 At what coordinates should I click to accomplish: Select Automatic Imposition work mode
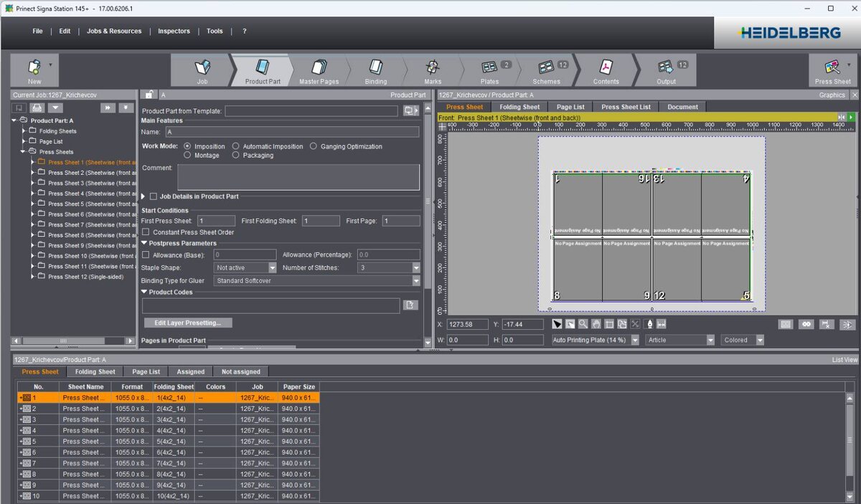[x=236, y=146]
